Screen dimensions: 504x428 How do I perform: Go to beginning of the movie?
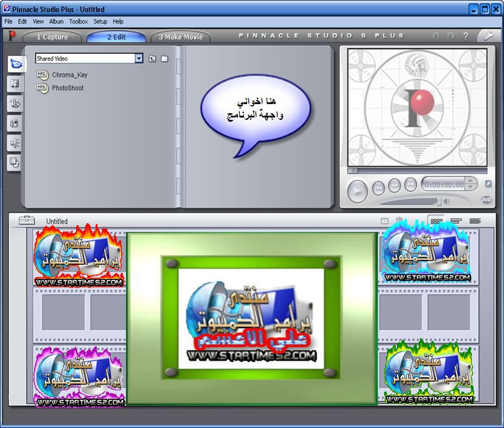point(379,188)
